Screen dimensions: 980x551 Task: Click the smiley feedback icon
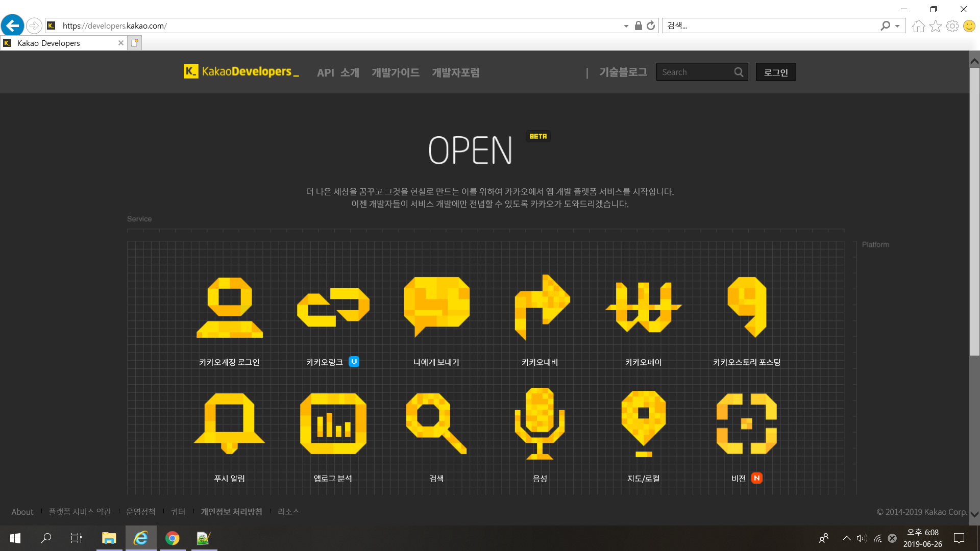[969, 26]
